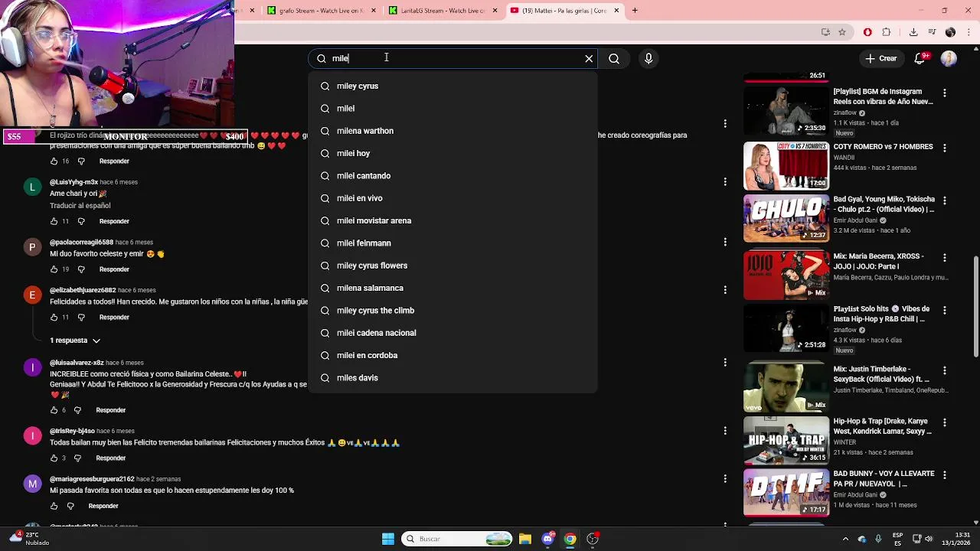This screenshot has height=551, width=980.
Task: Open media control icon in browser toolbar
Action: 932,32
